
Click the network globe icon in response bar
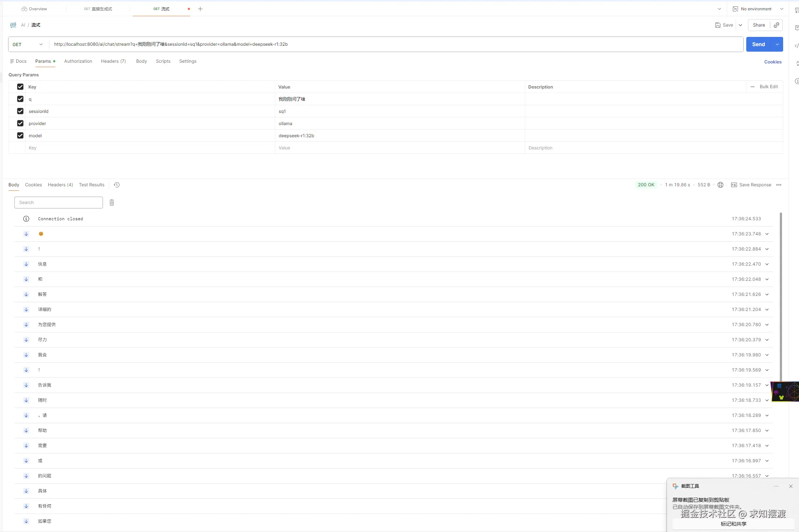point(720,185)
